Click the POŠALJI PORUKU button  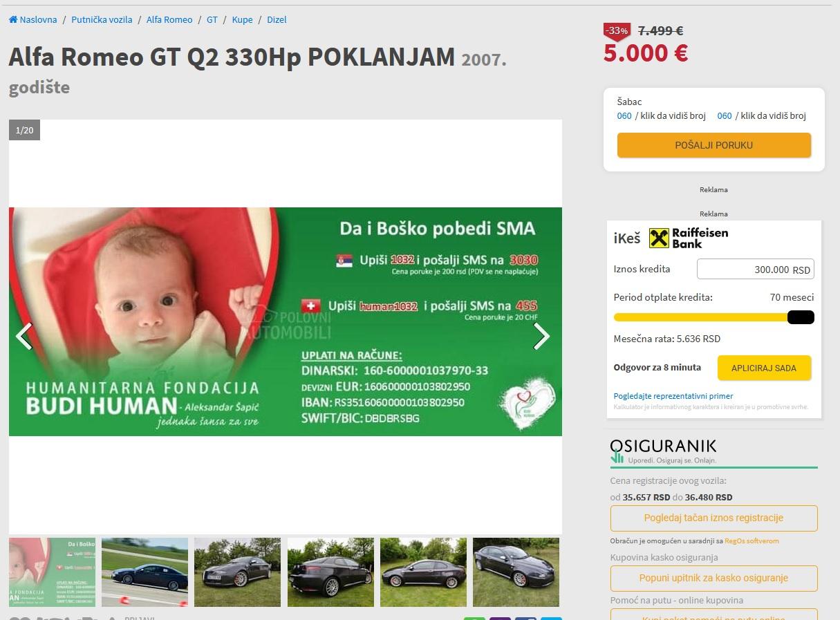click(x=713, y=145)
